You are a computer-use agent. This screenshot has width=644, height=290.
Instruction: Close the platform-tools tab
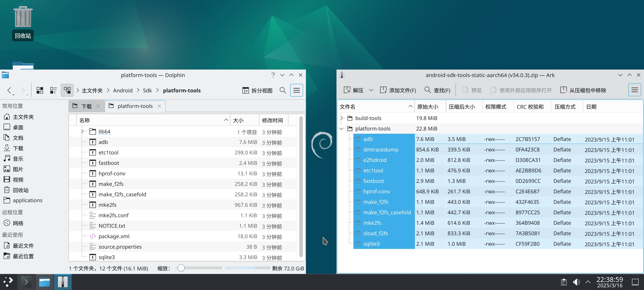click(x=159, y=106)
